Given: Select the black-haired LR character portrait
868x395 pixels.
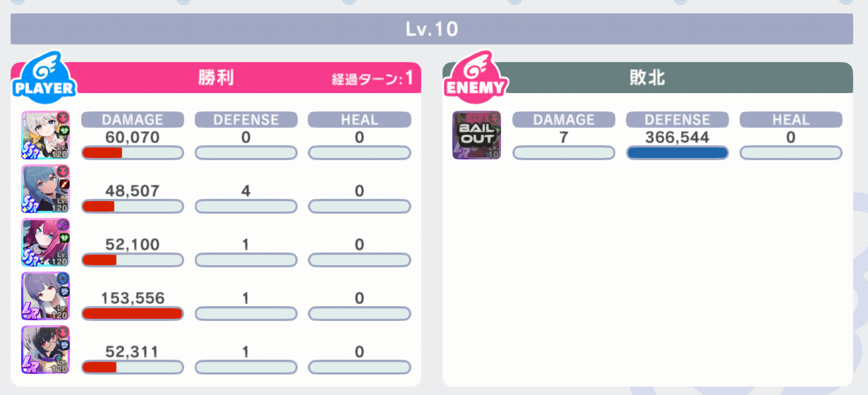Looking at the screenshot, I should (x=45, y=350).
